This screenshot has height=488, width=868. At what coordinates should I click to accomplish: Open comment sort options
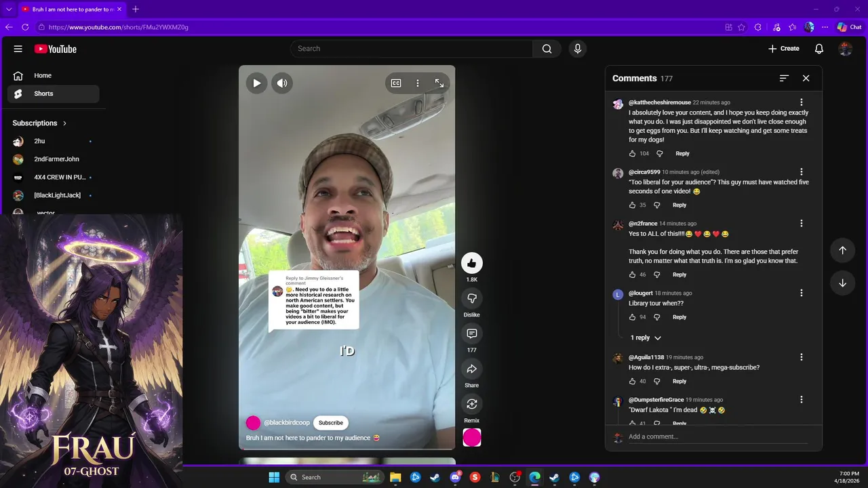[x=784, y=79]
